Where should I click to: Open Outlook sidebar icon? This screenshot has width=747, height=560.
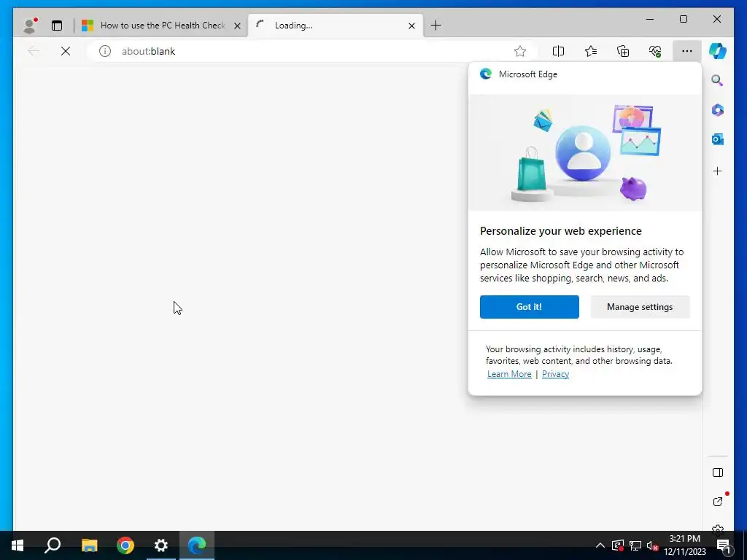coord(718,139)
